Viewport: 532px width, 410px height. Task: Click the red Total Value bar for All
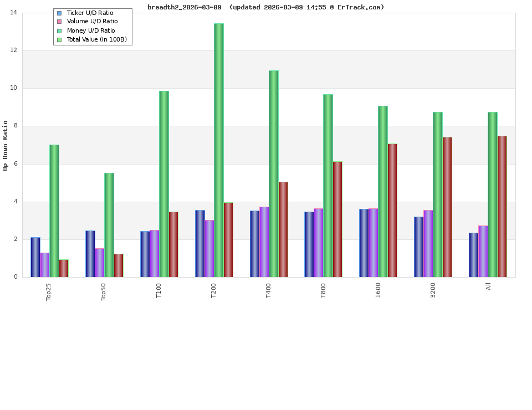coord(502,205)
